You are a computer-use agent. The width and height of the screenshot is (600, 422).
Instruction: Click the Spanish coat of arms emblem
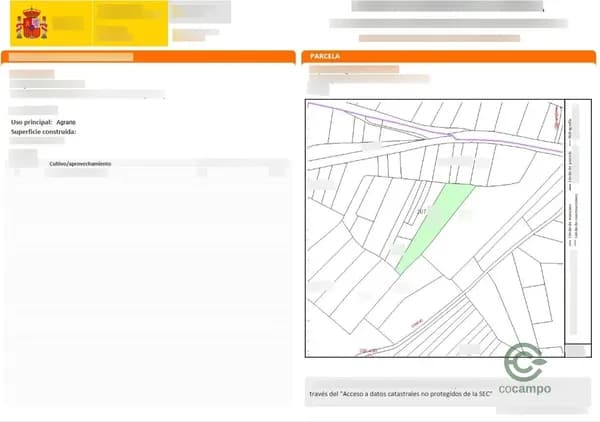pos(33,23)
